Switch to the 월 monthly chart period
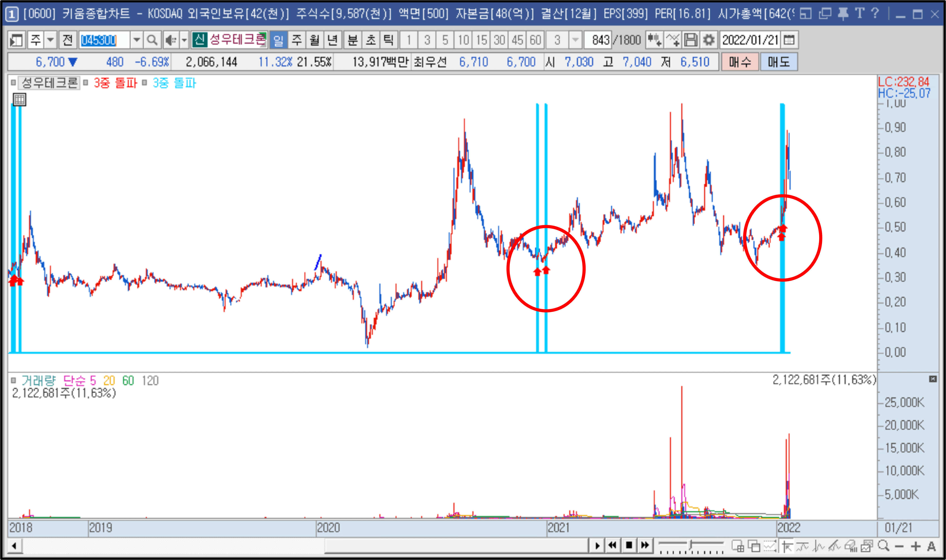This screenshot has height=560, width=946. click(314, 40)
